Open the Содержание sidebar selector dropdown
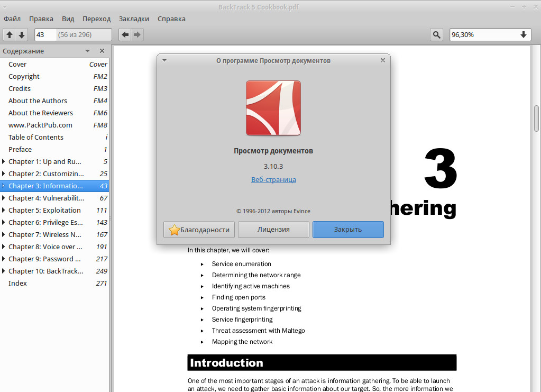The height and width of the screenshot is (392, 541). 88,51
